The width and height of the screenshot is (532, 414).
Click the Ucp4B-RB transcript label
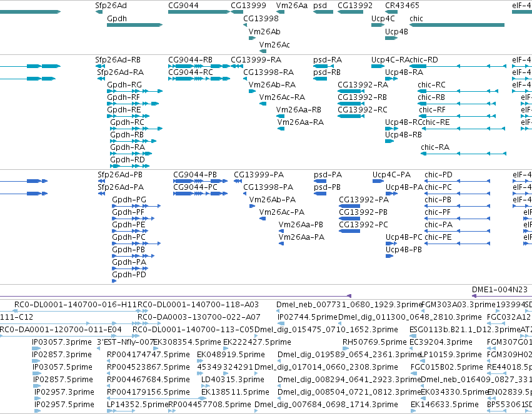[403, 134]
